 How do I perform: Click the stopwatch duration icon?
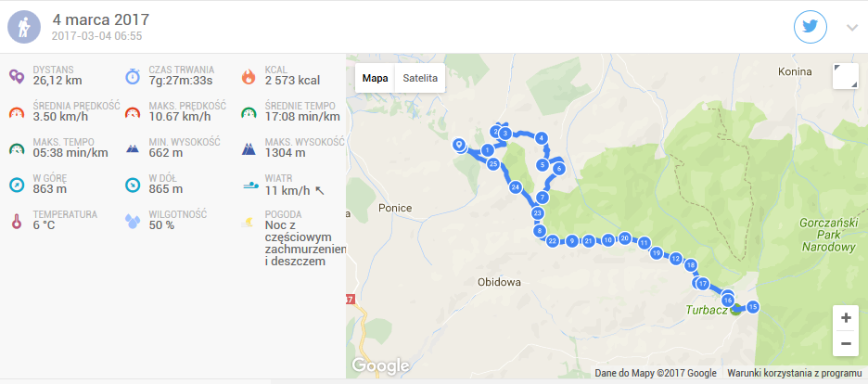133,76
